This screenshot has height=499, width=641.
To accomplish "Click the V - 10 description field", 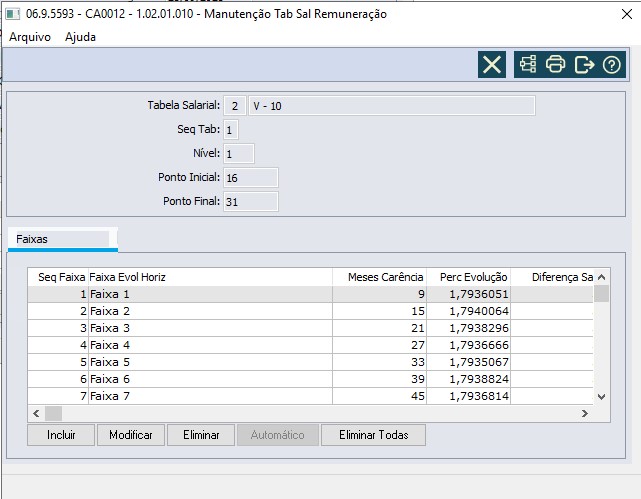I will 392,106.
